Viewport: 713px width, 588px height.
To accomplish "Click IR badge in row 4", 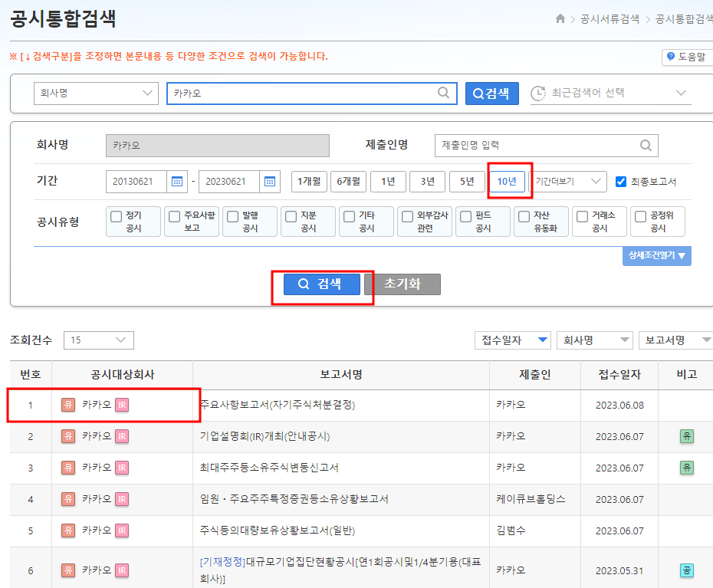I will click(x=122, y=499).
